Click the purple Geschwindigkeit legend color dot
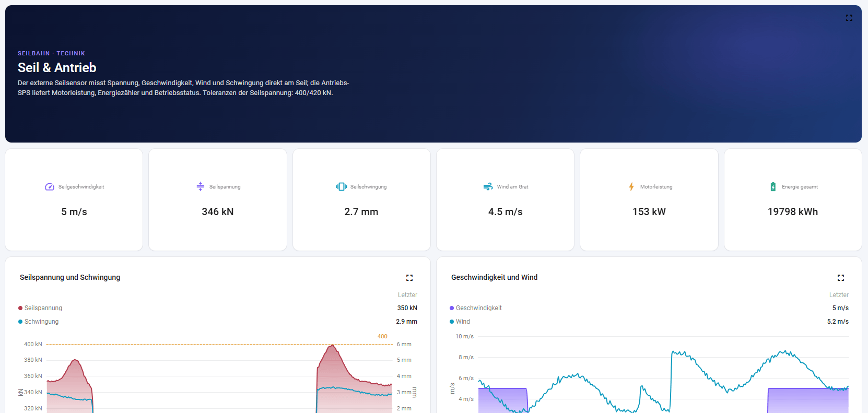 [x=452, y=308]
